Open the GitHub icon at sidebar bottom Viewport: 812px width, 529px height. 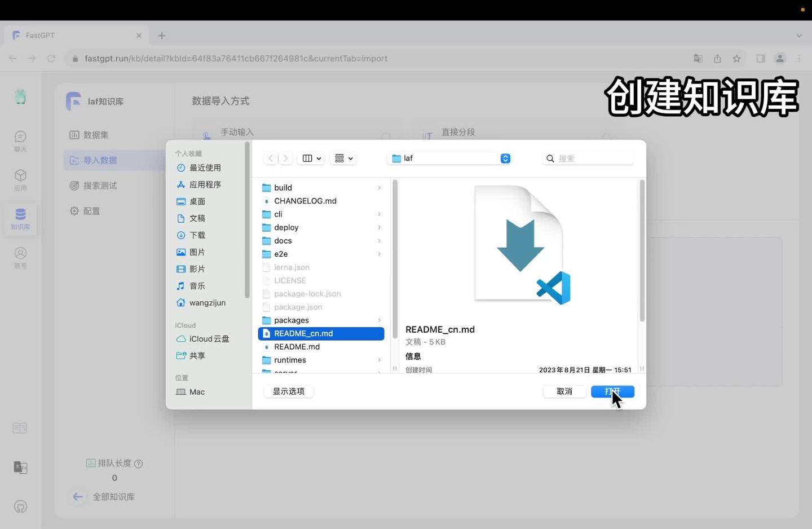tap(20, 507)
